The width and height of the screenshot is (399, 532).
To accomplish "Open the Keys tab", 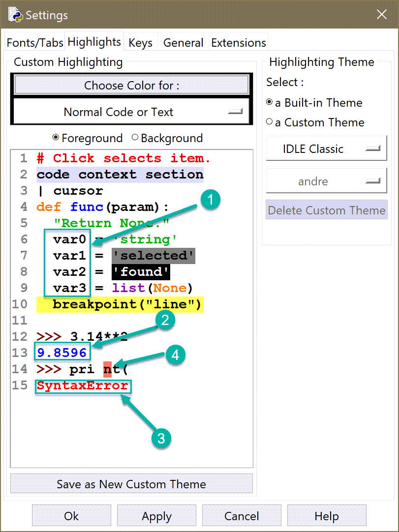I will (140, 43).
